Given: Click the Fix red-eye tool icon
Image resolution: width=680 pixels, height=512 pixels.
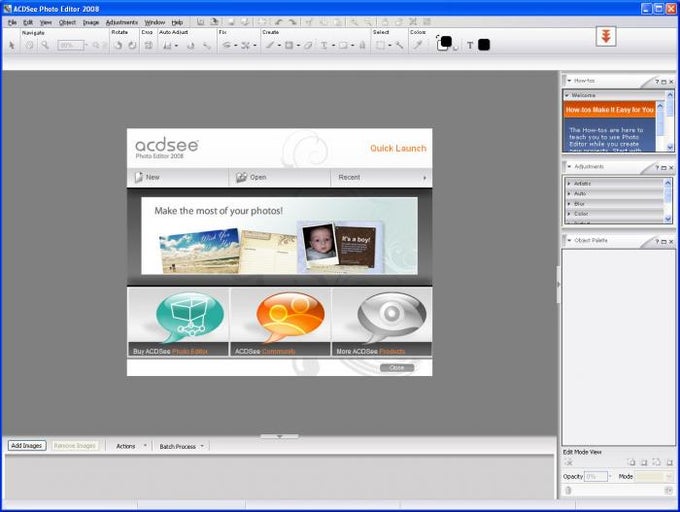Looking at the screenshot, I should (x=226, y=45).
